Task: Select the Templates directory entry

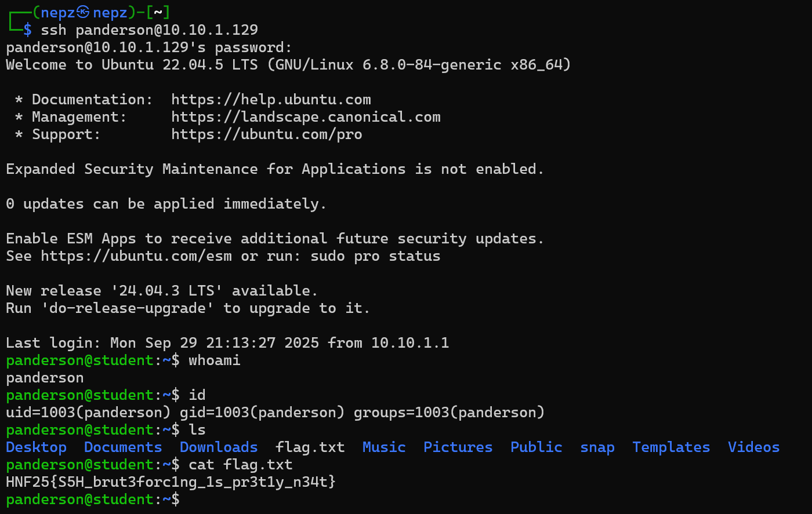Action: pos(671,447)
